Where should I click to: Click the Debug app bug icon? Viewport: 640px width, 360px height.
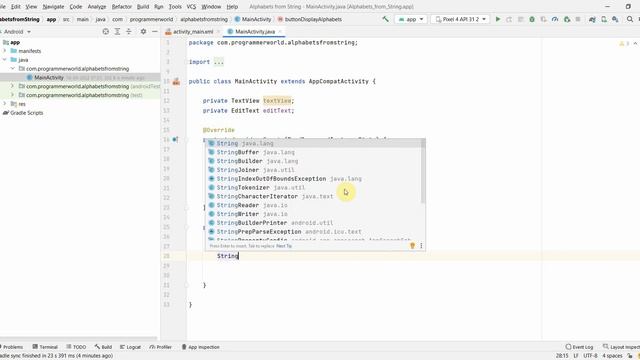pyautogui.click(x=532, y=19)
